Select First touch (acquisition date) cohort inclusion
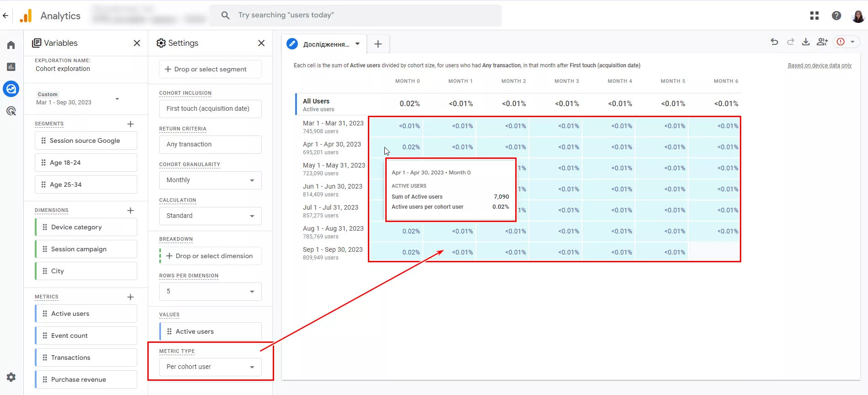The height and width of the screenshot is (395, 868). coord(210,109)
